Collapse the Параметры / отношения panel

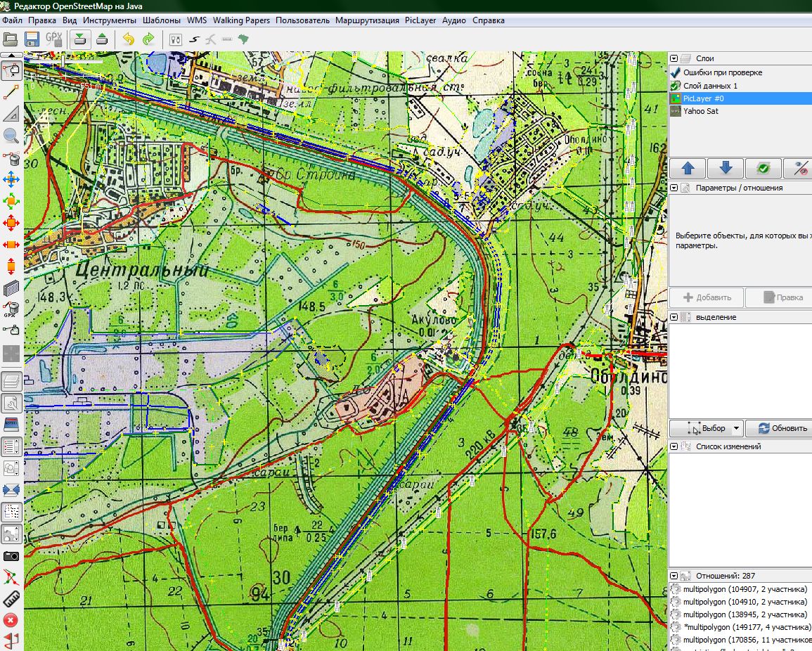coord(674,188)
